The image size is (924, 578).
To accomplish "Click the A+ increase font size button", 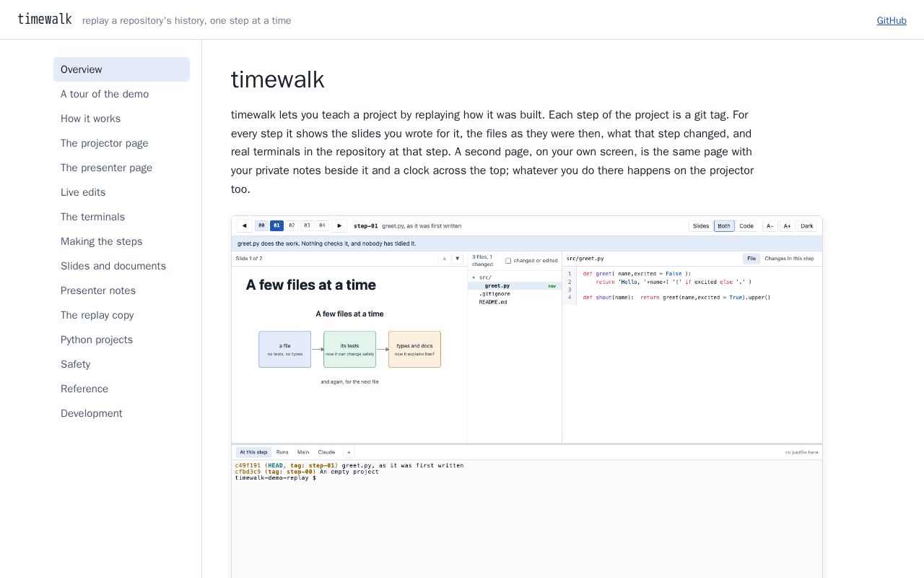I will 787,226.
